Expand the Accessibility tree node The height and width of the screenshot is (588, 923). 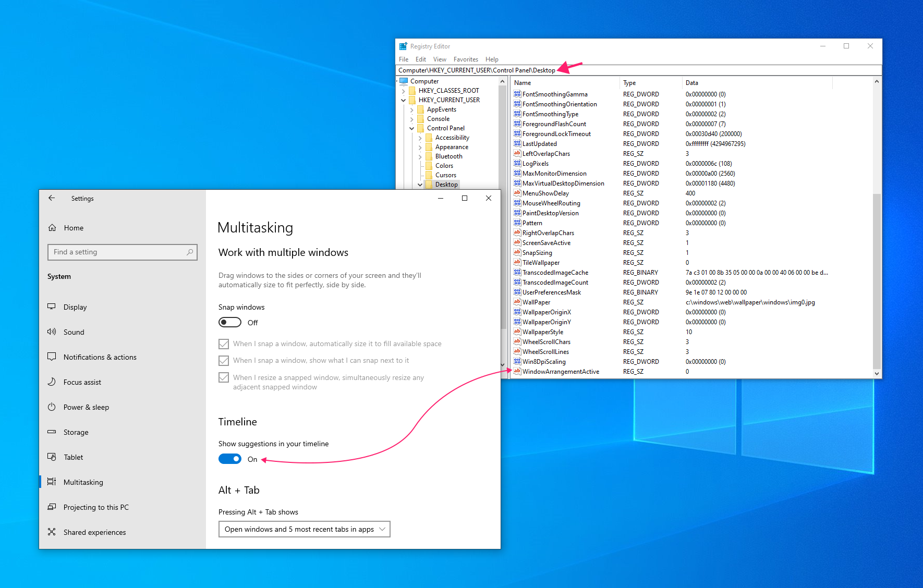[420, 138]
